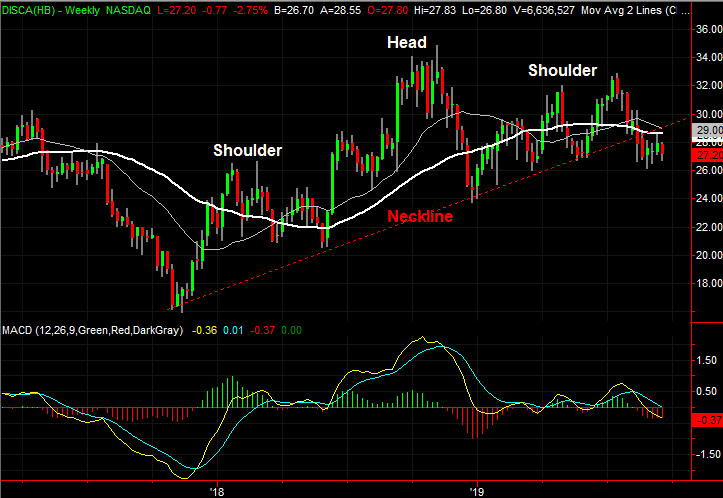Click the red -0.37 MACD value tag
The width and height of the screenshot is (723, 498).
click(708, 420)
